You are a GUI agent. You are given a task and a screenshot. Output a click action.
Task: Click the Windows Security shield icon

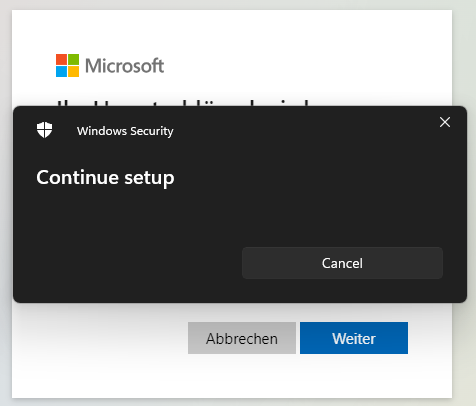pyautogui.click(x=44, y=130)
